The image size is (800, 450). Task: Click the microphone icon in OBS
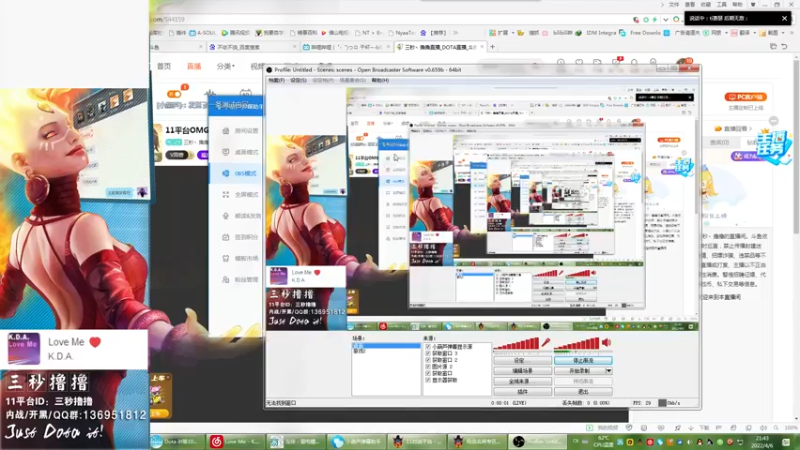click(546, 342)
